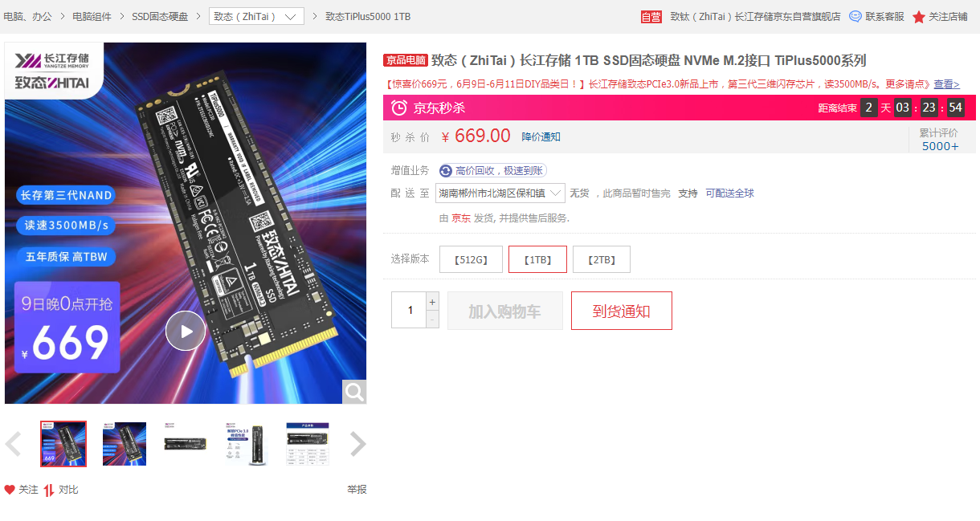Click the heart 关注 favorite icon

click(x=10, y=490)
